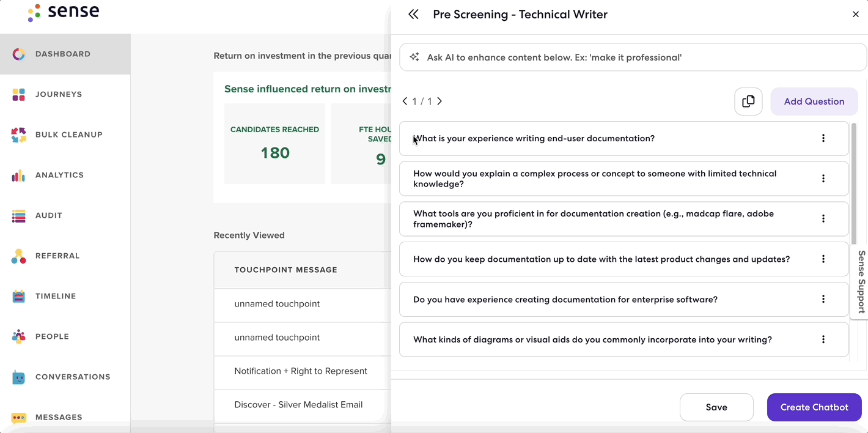
Task: Collapse the panel with the double-chevron back arrow
Action: [413, 13]
